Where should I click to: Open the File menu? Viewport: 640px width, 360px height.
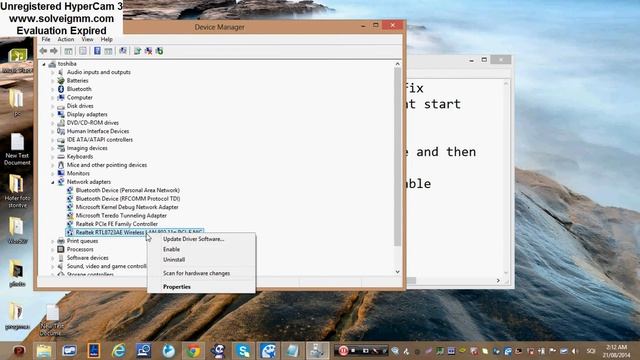pos(46,40)
